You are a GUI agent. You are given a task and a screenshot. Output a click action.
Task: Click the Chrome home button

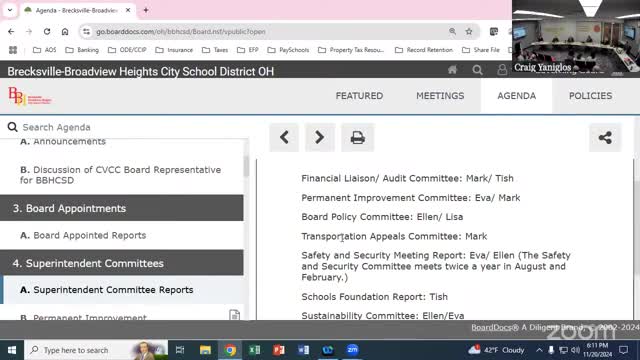coord(65,31)
